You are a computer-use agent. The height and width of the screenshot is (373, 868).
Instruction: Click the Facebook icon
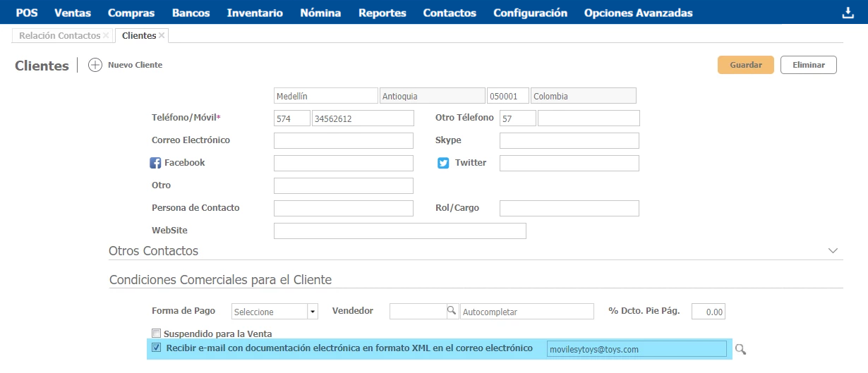click(156, 163)
